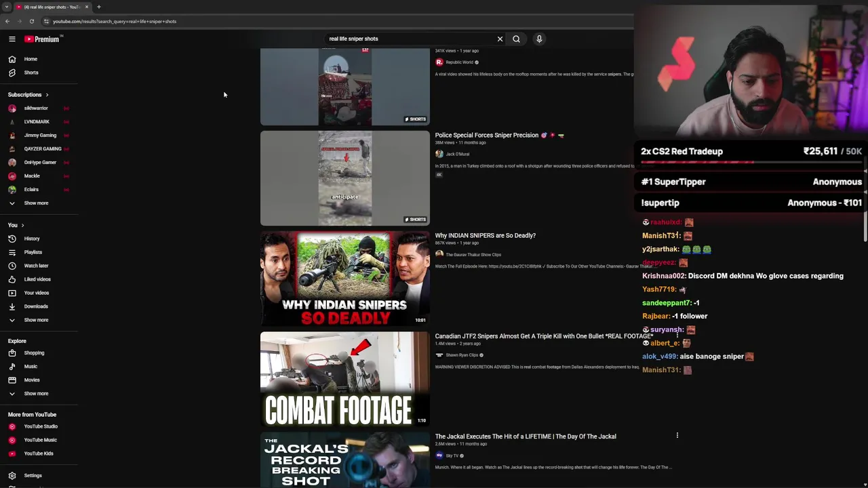Open Shawn Ryan Clips channel link
The image size is (868, 488).
[x=462, y=355]
